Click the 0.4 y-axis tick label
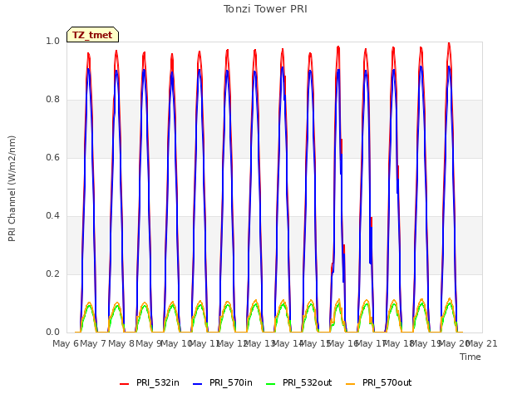The image size is (532, 399). [52, 216]
